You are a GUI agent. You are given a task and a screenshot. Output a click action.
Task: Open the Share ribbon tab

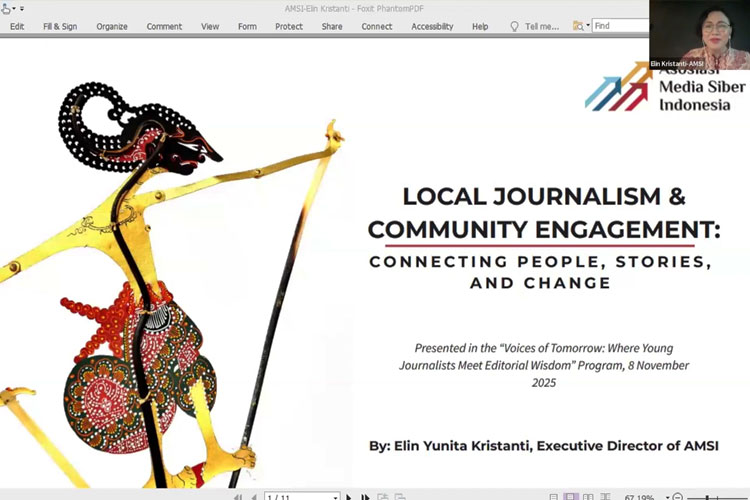pos(332,26)
